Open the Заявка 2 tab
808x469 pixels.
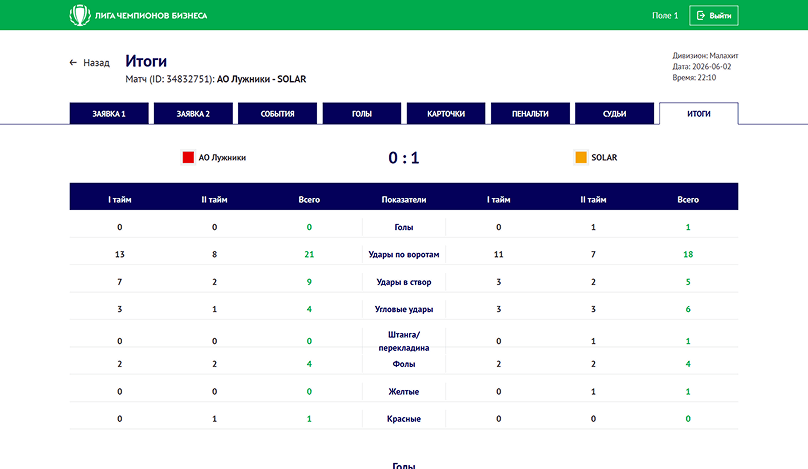193,114
